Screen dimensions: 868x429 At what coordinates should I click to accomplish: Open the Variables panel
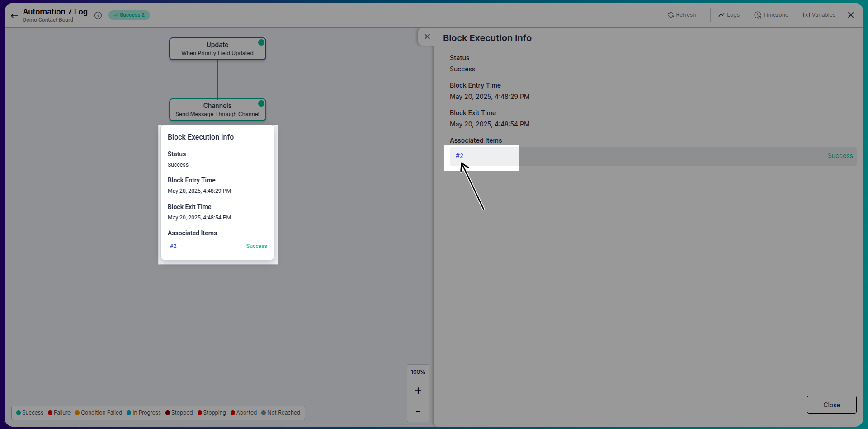(x=819, y=15)
